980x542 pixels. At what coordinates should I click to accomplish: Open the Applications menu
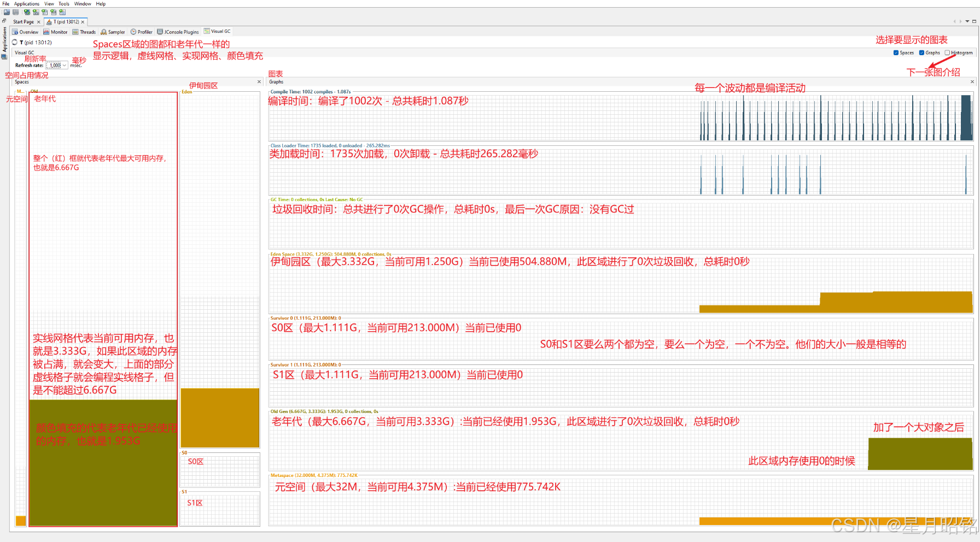[x=27, y=4]
